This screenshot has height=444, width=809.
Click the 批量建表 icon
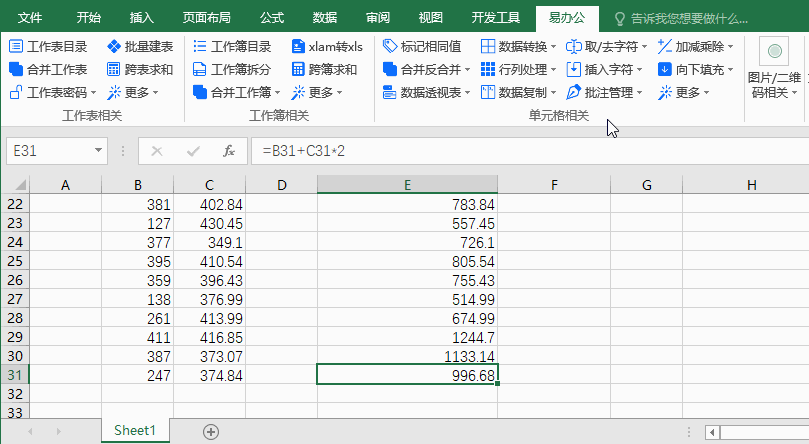coord(114,46)
